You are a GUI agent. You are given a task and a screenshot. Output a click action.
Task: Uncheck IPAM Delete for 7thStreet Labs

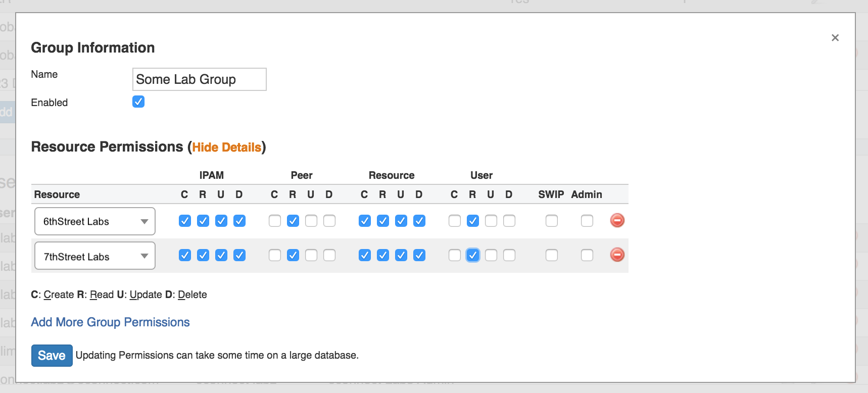coord(239,255)
